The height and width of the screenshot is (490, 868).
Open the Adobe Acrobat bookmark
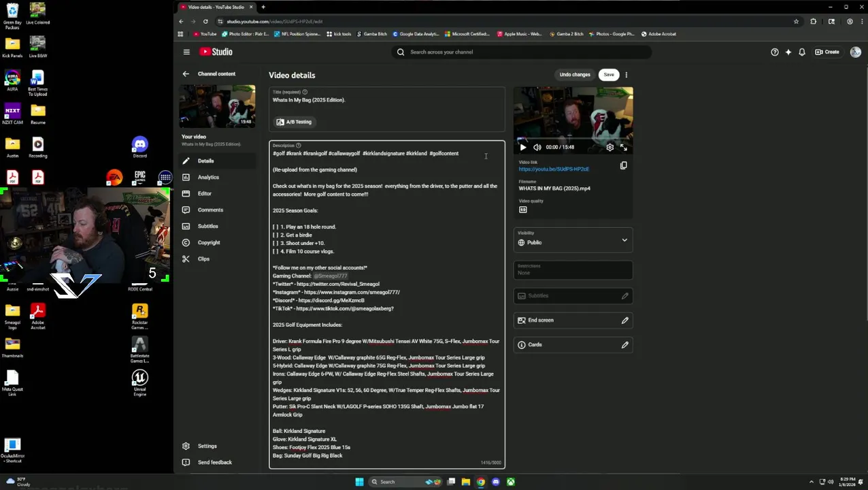658,34
